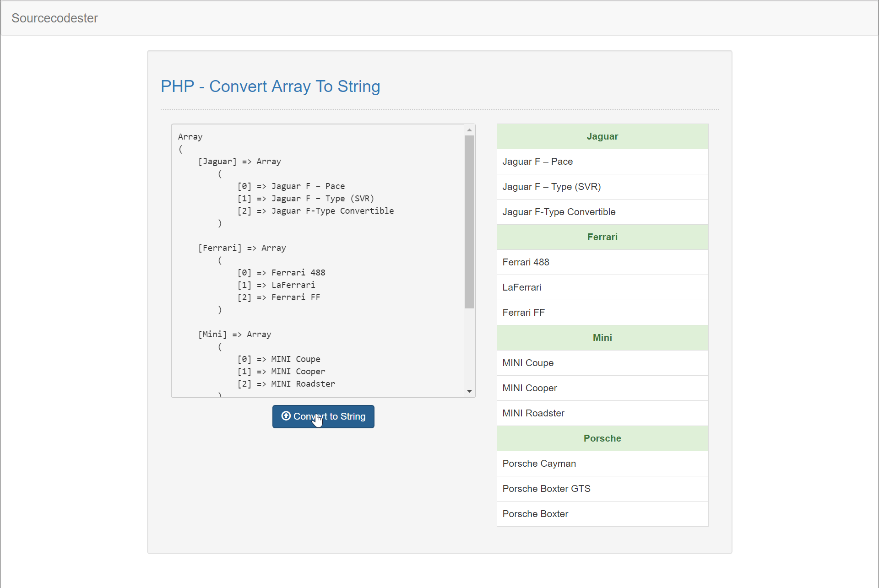Screen dimensions: 879x588
Task: Click the scrollbar up arrow of the array panel
Action: (469, 129)
